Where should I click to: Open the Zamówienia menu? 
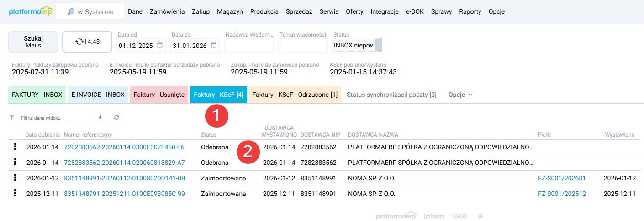167,12
